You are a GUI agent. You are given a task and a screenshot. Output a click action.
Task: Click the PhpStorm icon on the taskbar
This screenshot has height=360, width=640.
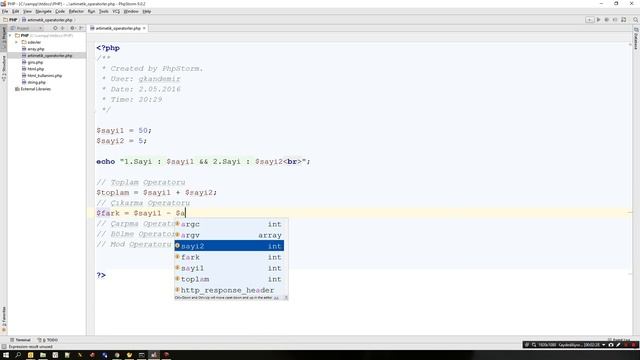coord(154,355)
